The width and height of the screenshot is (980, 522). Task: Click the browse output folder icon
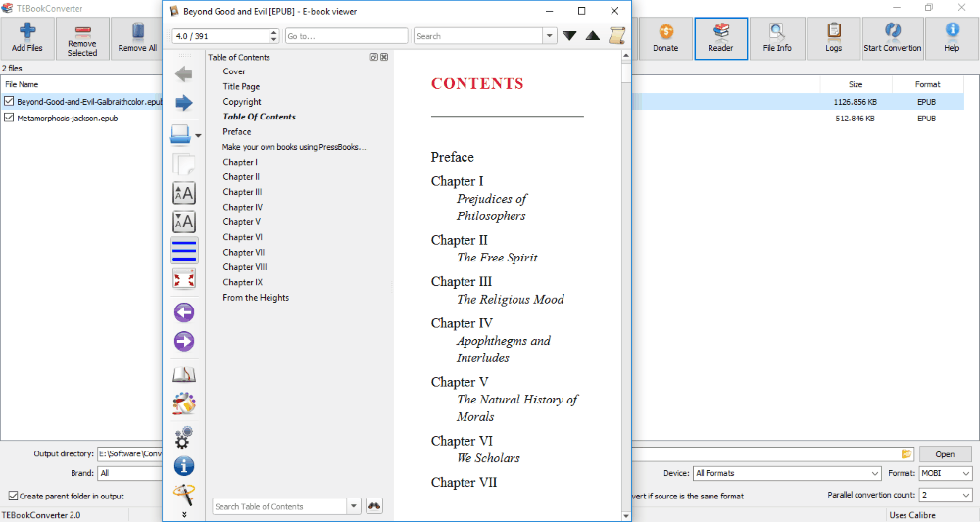906,454
